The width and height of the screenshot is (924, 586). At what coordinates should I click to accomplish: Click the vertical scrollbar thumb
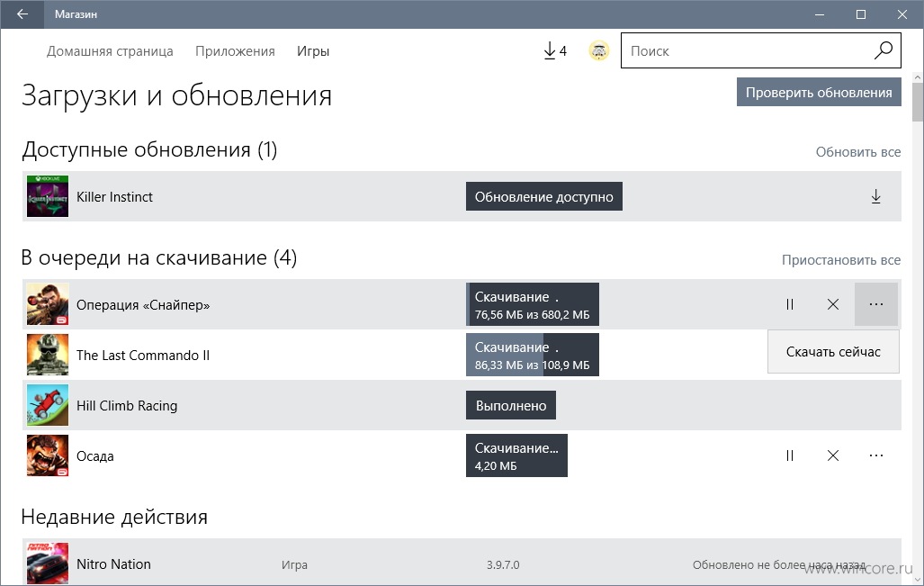(918, 102)
